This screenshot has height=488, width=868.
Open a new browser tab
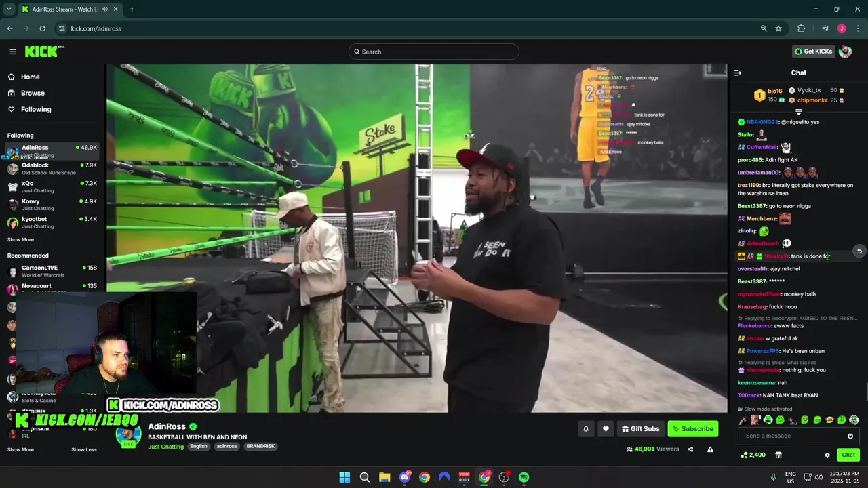pyautogui.click(x=132, y=9)
